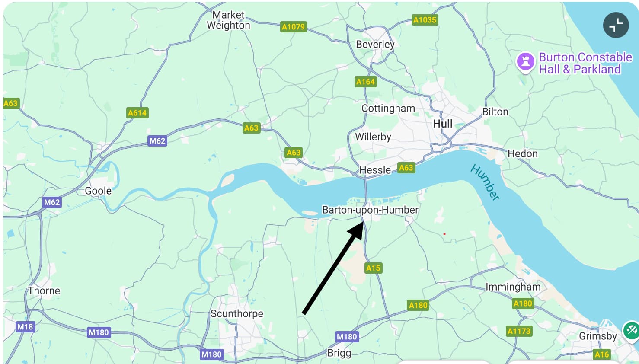Viewport: 639px width, 364px height.
Task: Click the small red dot on map
Action: [444, 234]
